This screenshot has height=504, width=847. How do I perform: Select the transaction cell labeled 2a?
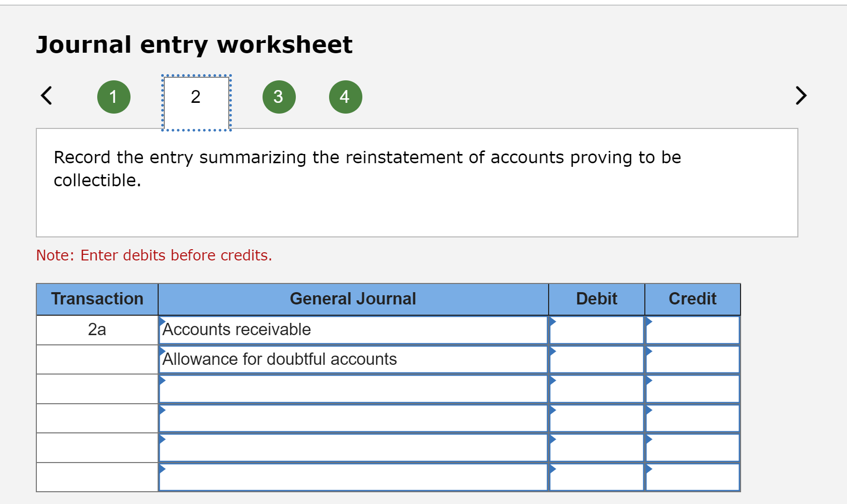97,330
